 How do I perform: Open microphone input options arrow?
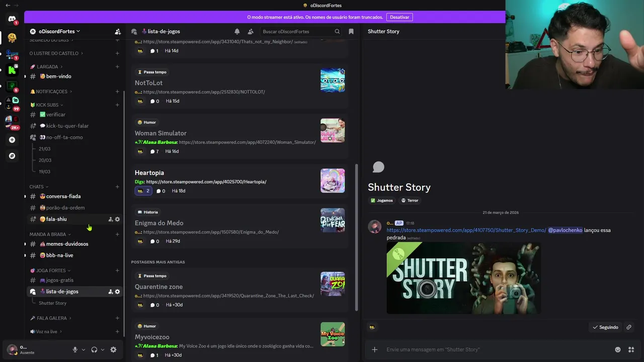[x=84, y=349]
